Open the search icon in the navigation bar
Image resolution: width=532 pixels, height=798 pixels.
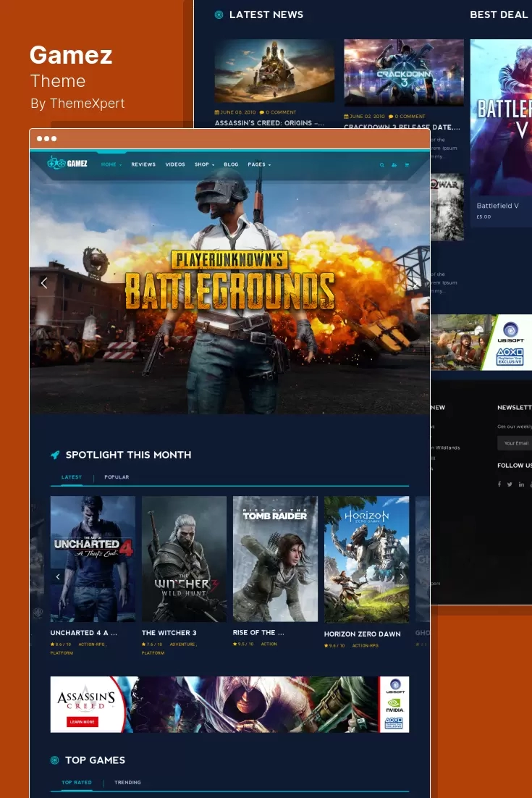tap(382, 165)
